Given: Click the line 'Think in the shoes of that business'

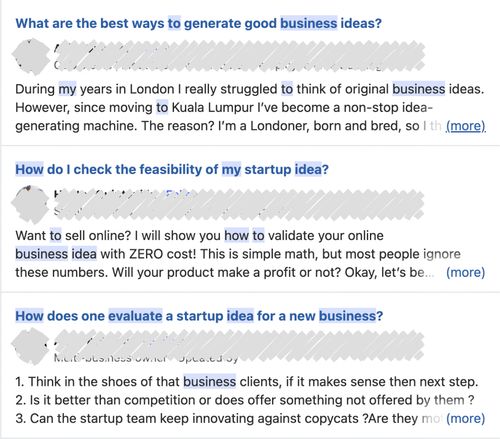Looking at the screenshot, I should pos(247,382).
